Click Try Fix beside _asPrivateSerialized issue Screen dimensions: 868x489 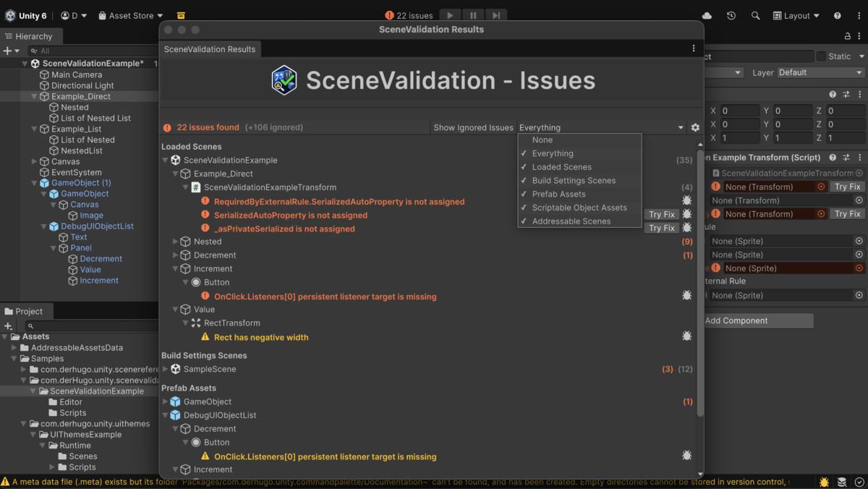(662, 228)
